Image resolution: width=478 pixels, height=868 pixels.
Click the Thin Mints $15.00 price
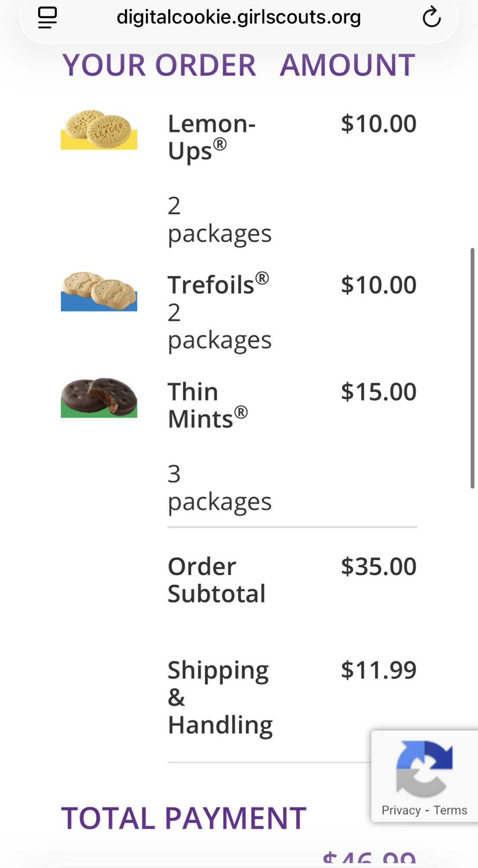coord(378,392)
